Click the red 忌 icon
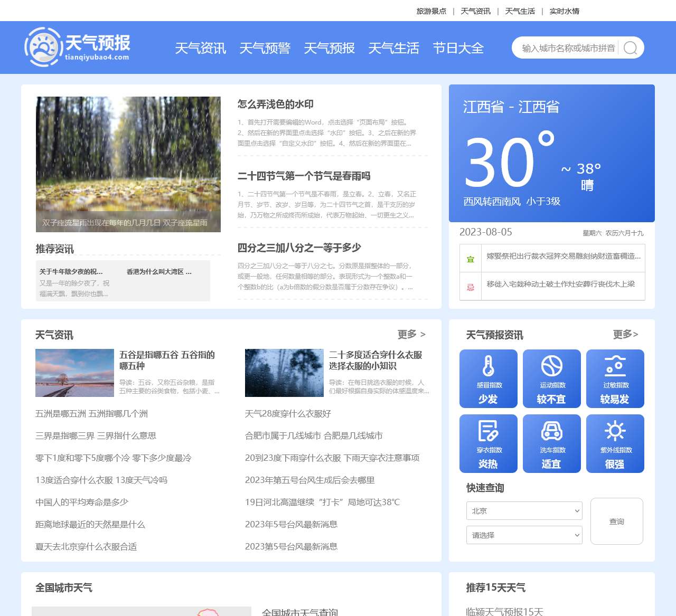 pos(471,287)
